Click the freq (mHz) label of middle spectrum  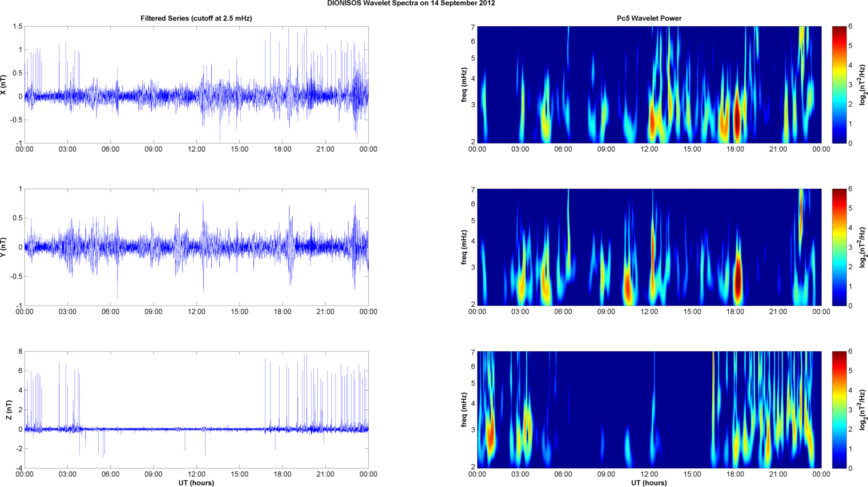465,247
